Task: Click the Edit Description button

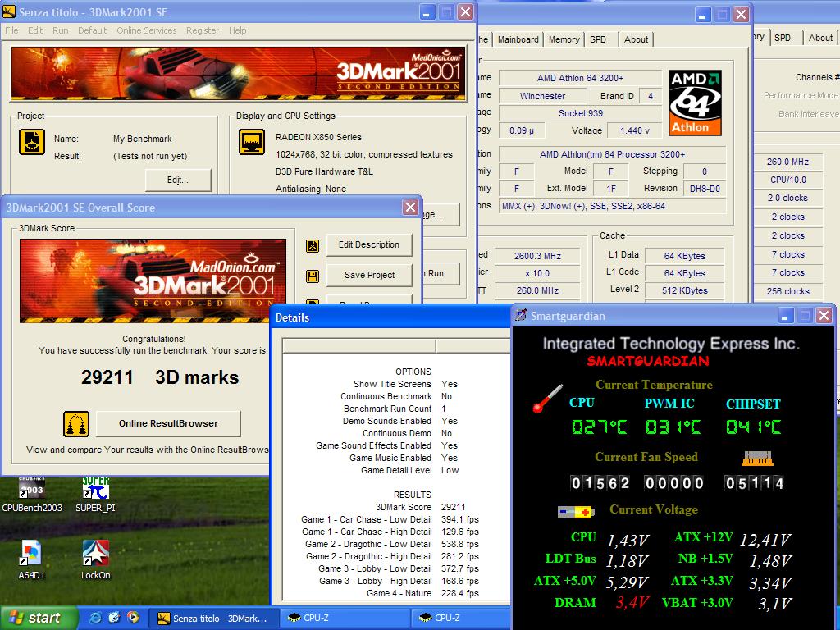Action: pyautogui.click(x=369, y=244)
